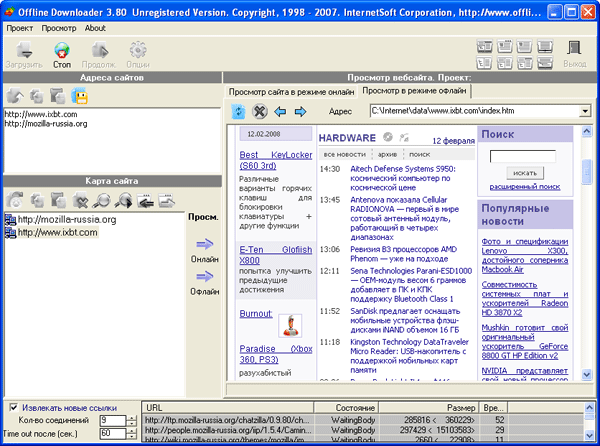Click the искать search button

[x=525, y=173]
